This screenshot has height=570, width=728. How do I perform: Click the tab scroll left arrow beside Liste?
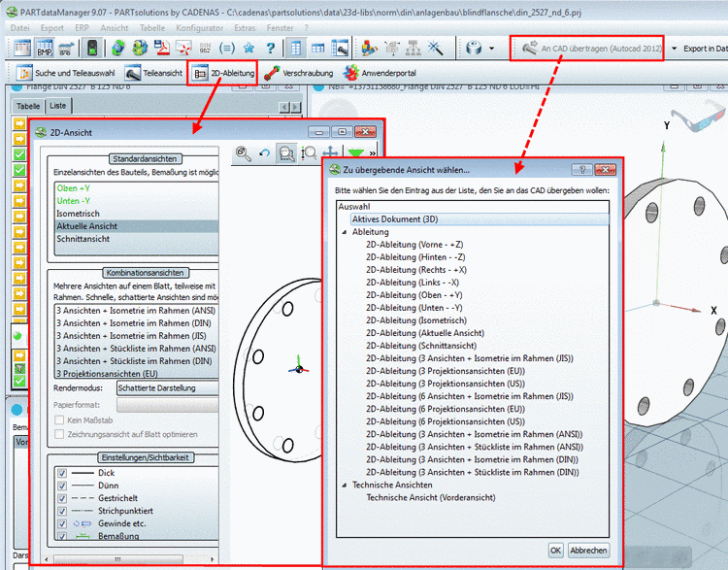[284, 108]
